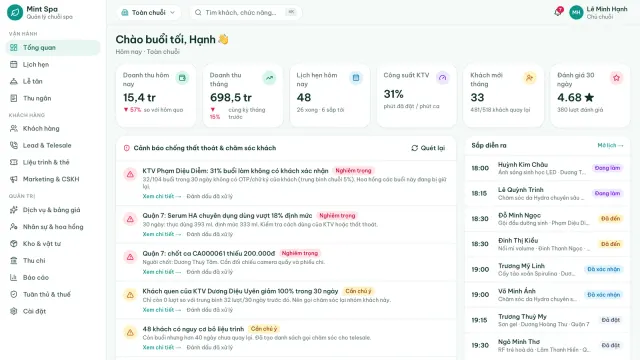Open the Toàn chuỗi branch dropdown

[x=148, y=13]
